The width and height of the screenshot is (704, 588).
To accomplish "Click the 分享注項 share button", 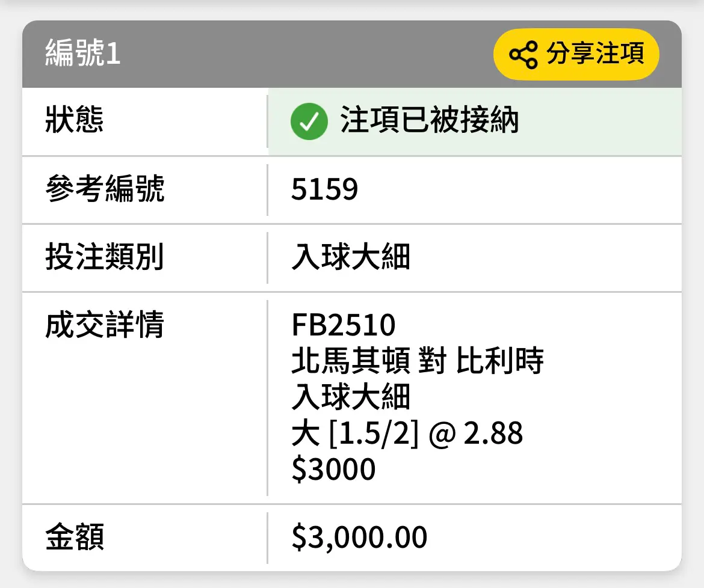I will [x=576, y=54].
